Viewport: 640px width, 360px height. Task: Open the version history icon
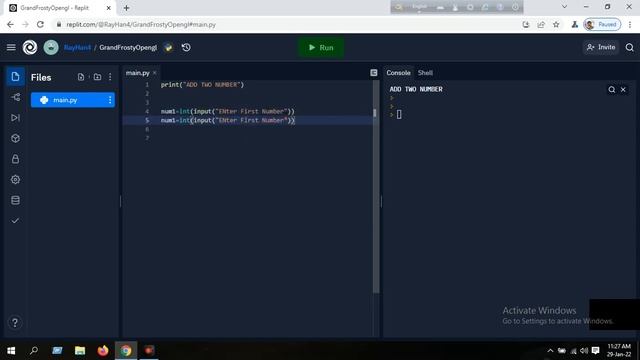186,47
